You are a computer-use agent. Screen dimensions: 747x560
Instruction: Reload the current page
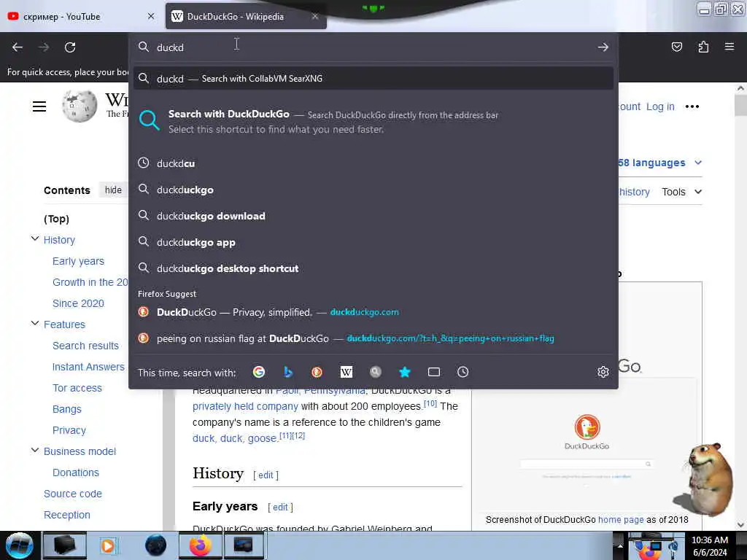tap(70, 47)
